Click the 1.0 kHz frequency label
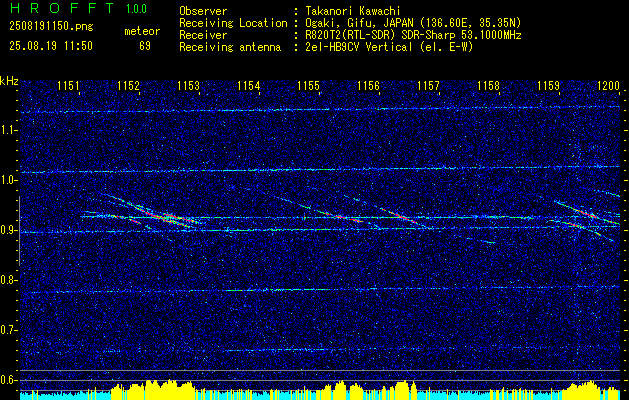This screenshot has width=629, height=400. point(9,180)
